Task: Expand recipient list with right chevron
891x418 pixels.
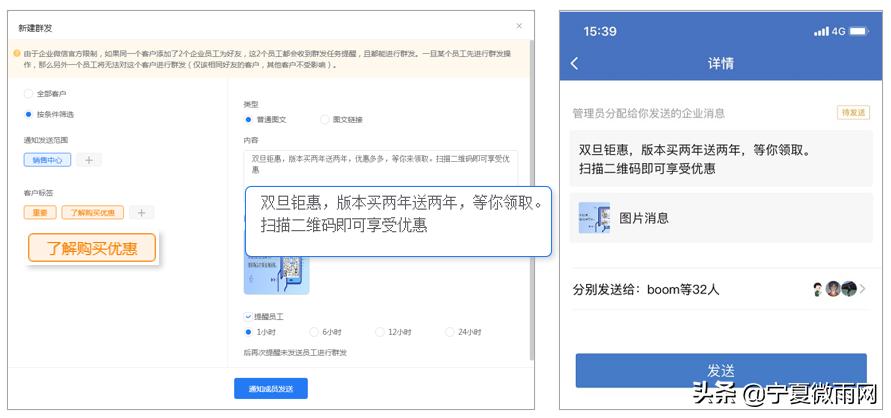Action: (x=863, y=289)
